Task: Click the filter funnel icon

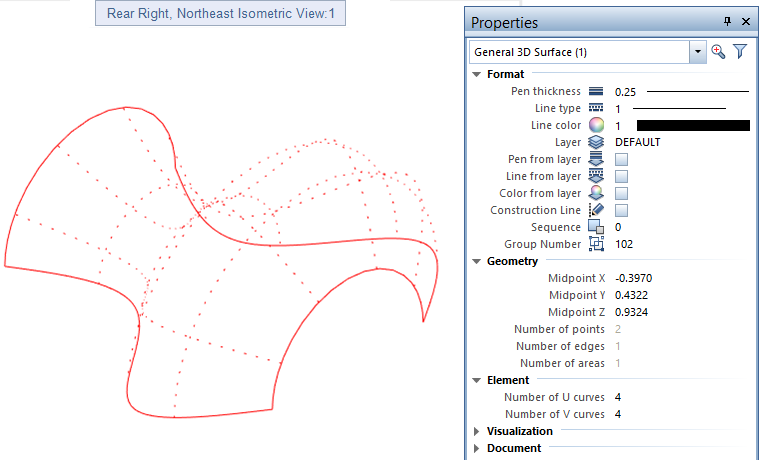Action: 740,52
